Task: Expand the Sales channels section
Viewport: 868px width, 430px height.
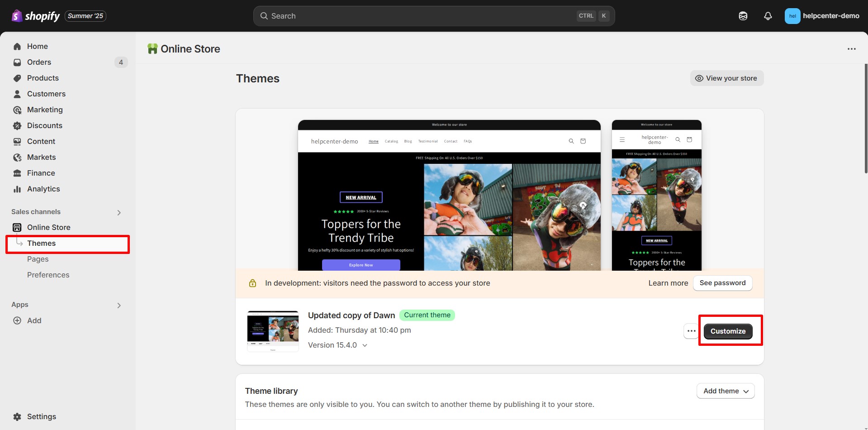Action: tap(119, 212)
